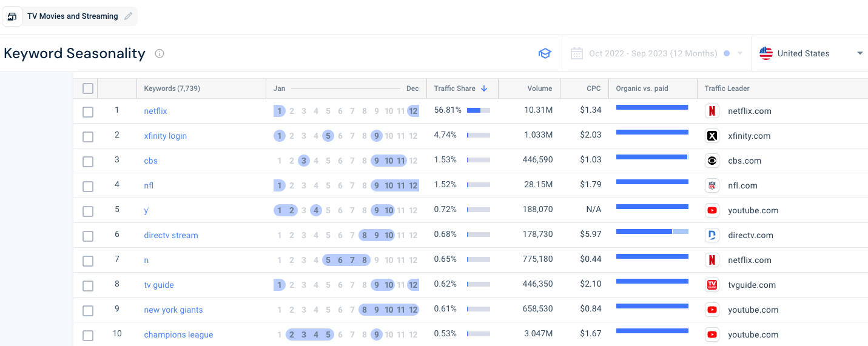Viewport: 868px width, 346px height.
Task: Click the blue status dot beside the date range
Action: pyautogui.click(x=727, y=53)
